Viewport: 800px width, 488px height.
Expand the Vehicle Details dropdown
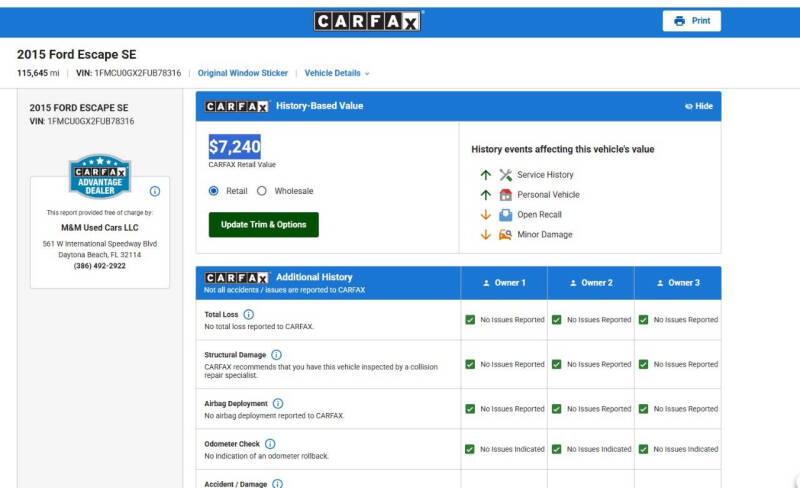(x=337, y=73)
